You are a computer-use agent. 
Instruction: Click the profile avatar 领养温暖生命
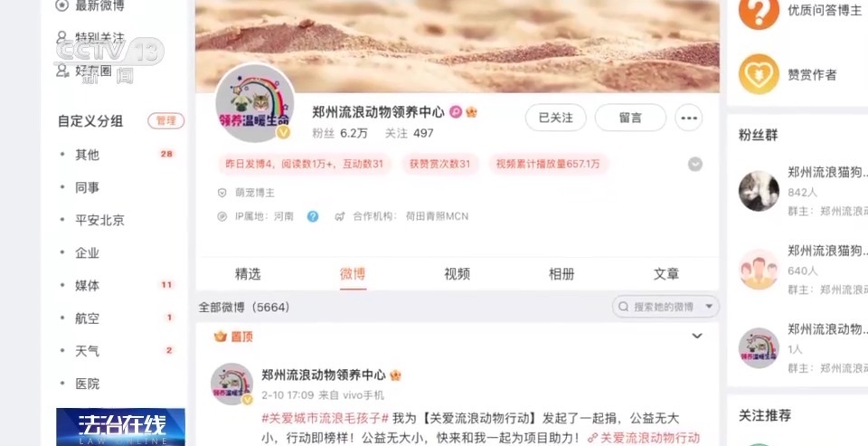tap(255, 103)
